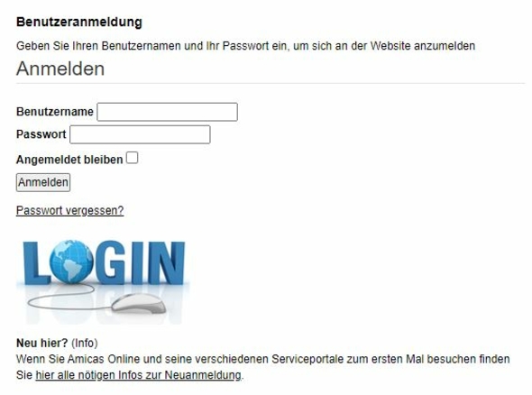Follow the Infos zur Neuanmeldung link
Viewport: 532px width, 395px height.
click(x=139, y=375)
